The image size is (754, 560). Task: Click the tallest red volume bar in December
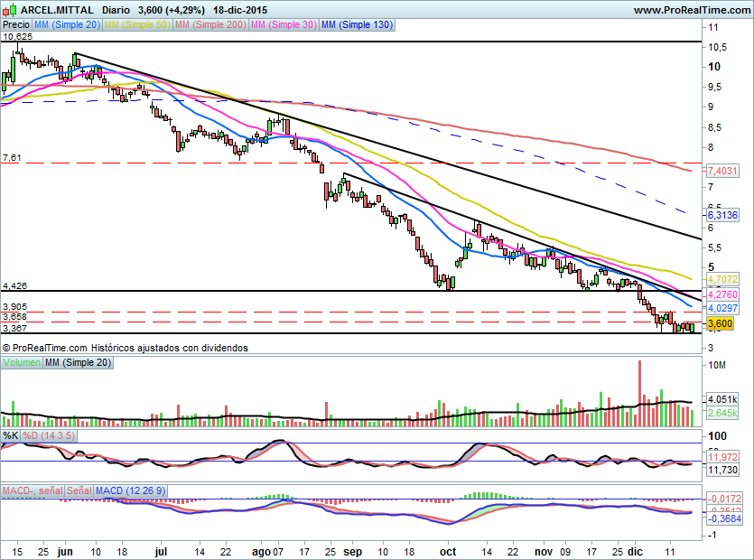coord(639,393)
